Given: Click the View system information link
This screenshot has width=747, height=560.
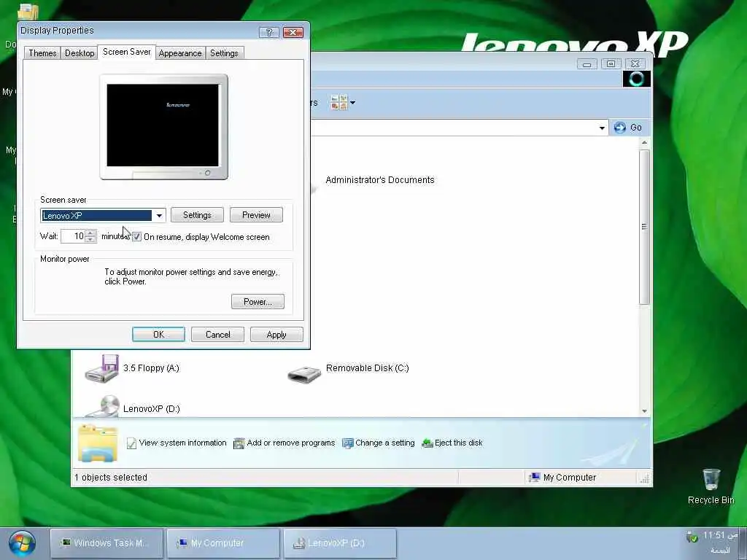Looking at the screenshot, I should (182, 443).
